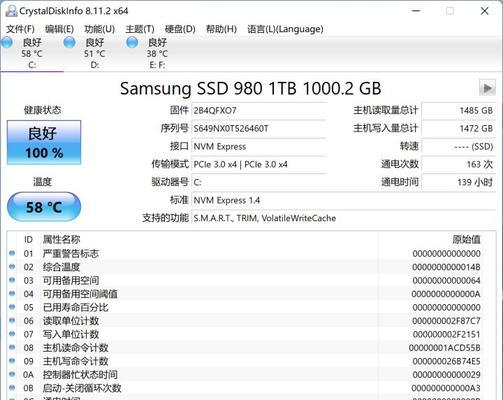Click status dot of attribute 03 row
The width and height of the screenshot is (503, 400).
click(12, 280)
